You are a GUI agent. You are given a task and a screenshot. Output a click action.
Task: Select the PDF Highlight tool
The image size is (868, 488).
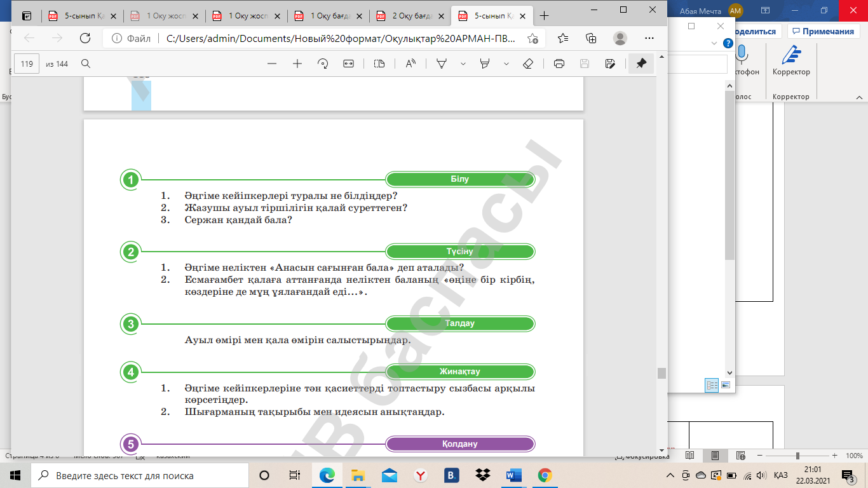(485, 64)
